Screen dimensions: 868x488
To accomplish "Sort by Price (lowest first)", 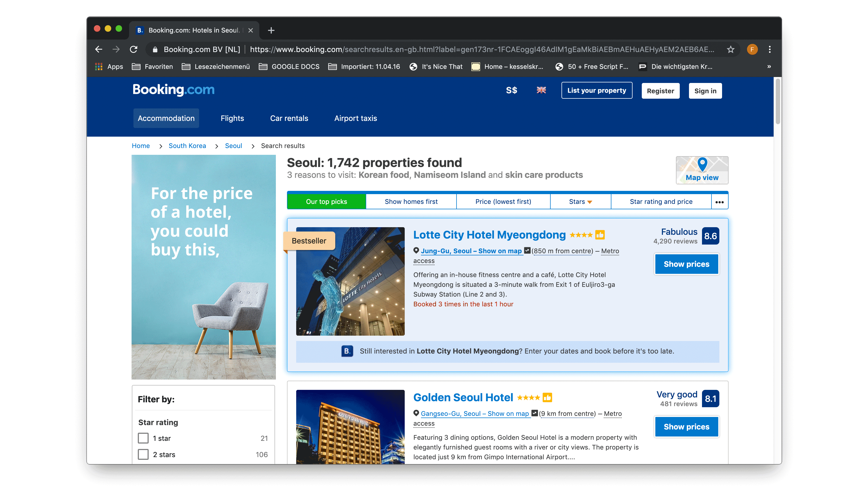I will [x=503, y=201].
